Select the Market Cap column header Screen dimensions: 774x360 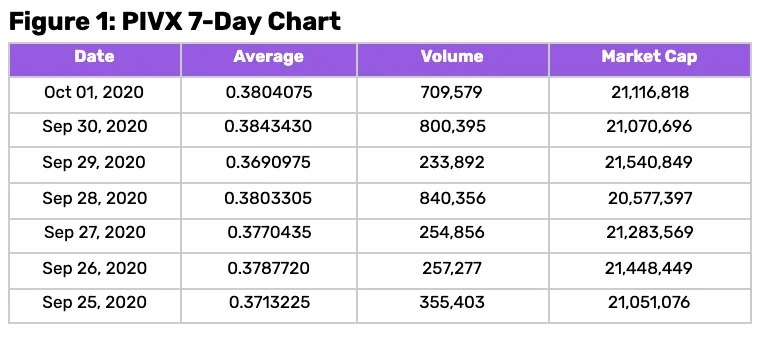(x=650, y=56)
